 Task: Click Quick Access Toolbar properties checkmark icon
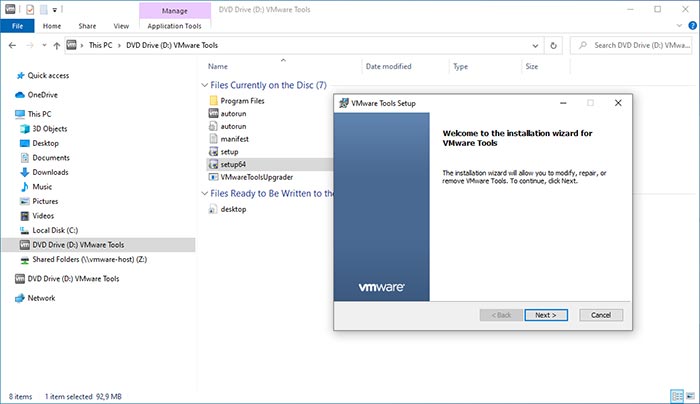(30, 9)
